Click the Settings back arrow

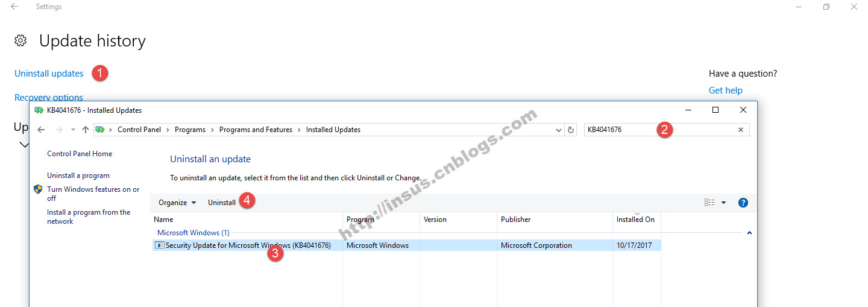pos(14,7)
